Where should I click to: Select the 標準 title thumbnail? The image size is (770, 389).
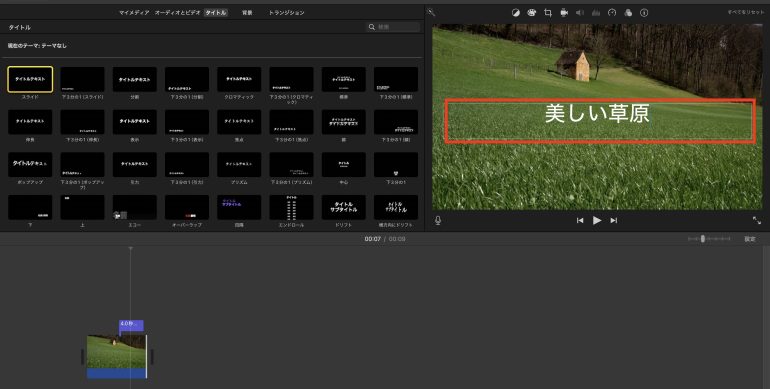344,80
